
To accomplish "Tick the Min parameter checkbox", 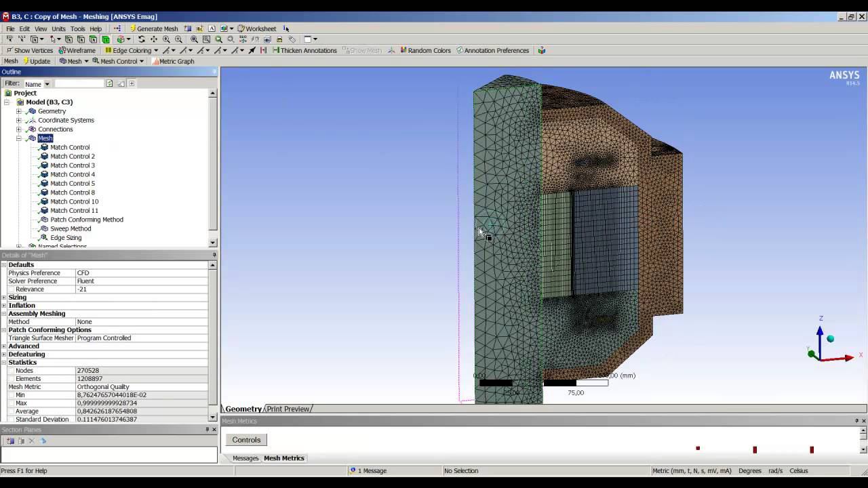I will point(12,395).
